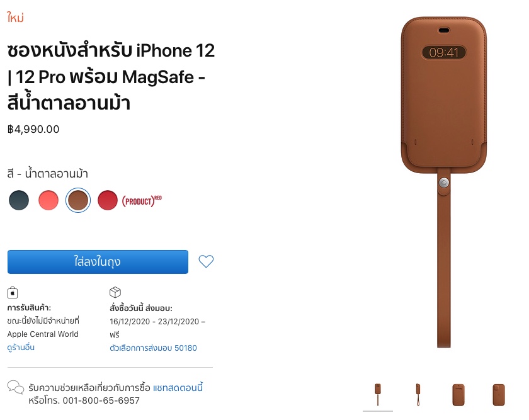Open the ดูร้านอื่น other stores link
Screen dimensions: 529x420
(x=21, y=348)
